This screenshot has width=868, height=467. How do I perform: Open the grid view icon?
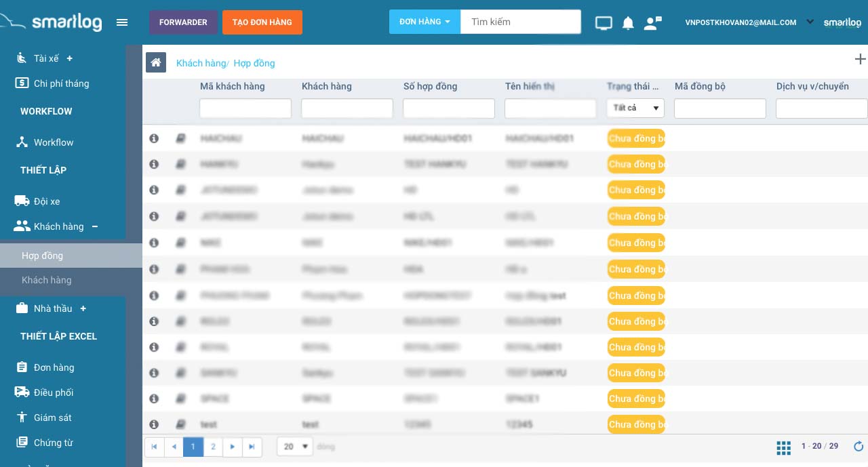click(783, 447)
